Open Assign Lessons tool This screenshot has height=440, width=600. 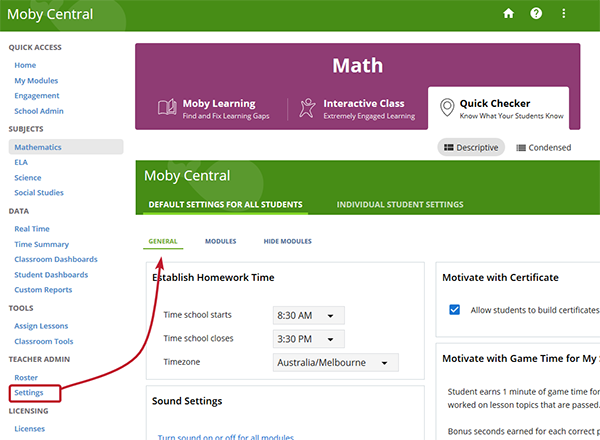coord(41,326)
